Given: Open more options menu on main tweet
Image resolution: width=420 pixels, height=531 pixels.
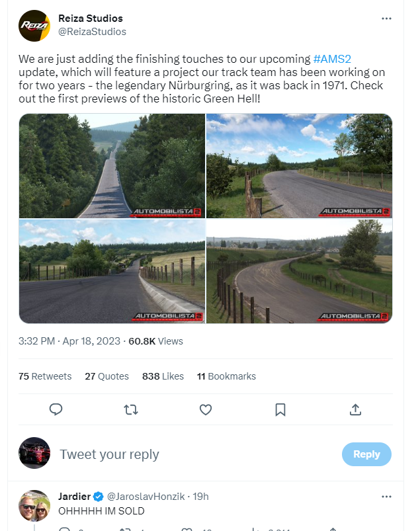Looking at the screenshot, I should click(x=387, y=19).
